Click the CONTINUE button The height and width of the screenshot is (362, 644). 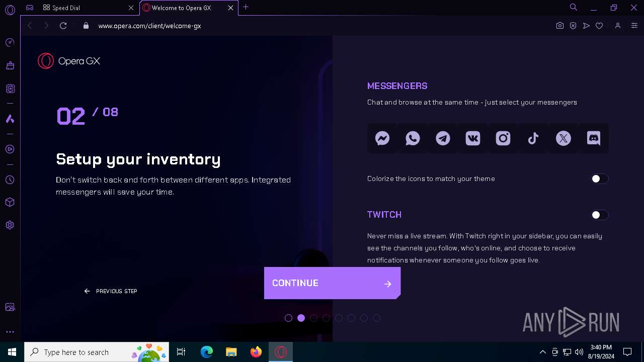(332, 283)
